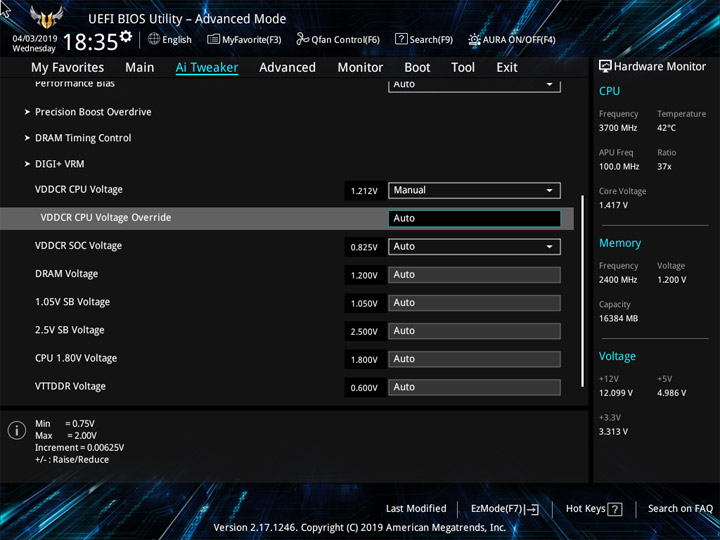
Task: Click the EzMode(F7) button label
Action: point(497,509)
